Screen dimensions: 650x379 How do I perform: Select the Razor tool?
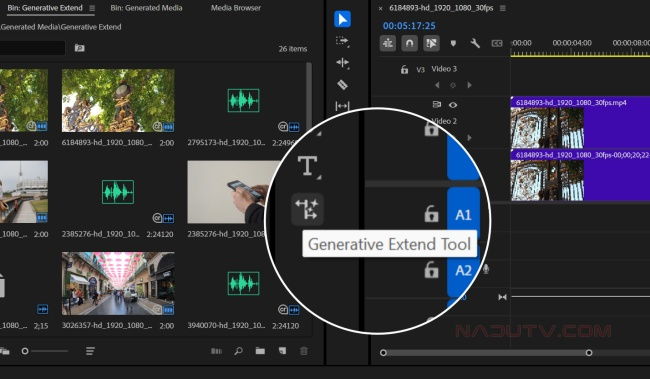(342, 85)
